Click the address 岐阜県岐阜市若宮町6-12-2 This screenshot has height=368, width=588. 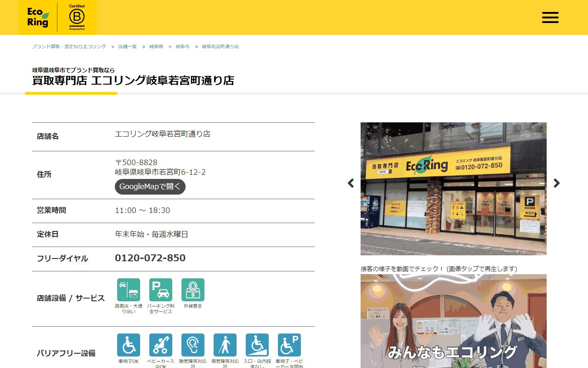(x=160, y=172)
